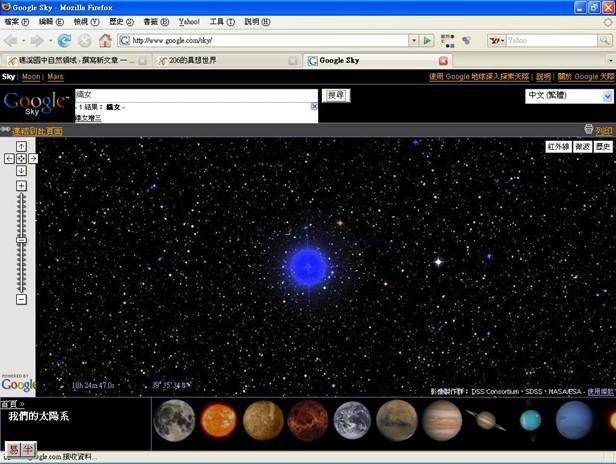This screenshot has height=464, width=616.
Task: Open the 檔案 (File) menu
Action: (16, 22)
